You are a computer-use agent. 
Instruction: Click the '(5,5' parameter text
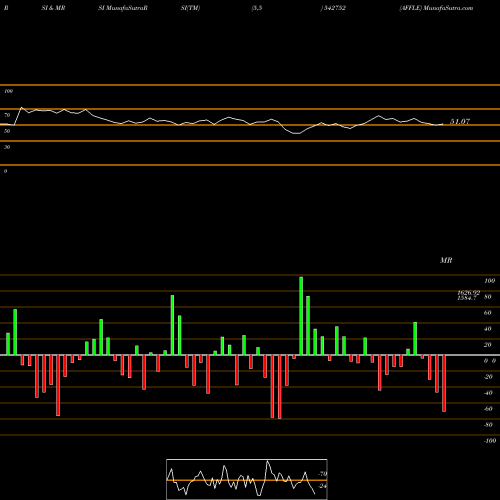(x=257, y=8)
